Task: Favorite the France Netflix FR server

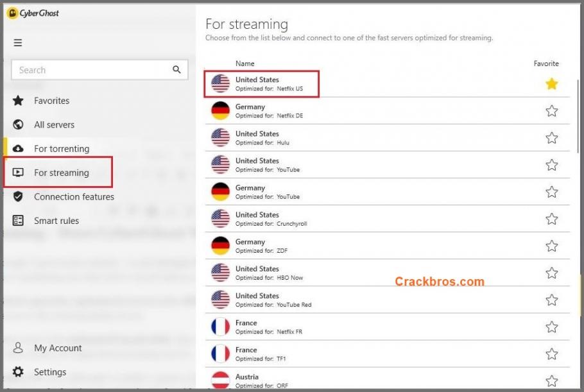Action: pos(552,327)
